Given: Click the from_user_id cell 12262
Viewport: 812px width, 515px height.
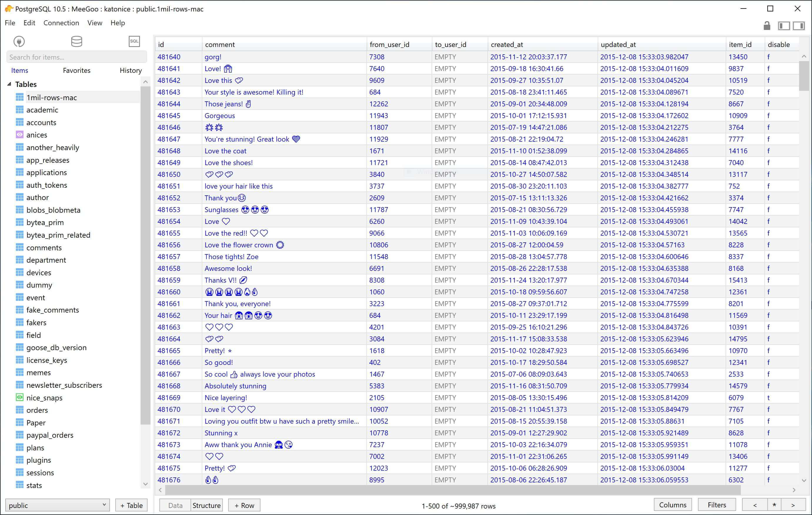Looking at the screenshot, I should pos(399,104).
